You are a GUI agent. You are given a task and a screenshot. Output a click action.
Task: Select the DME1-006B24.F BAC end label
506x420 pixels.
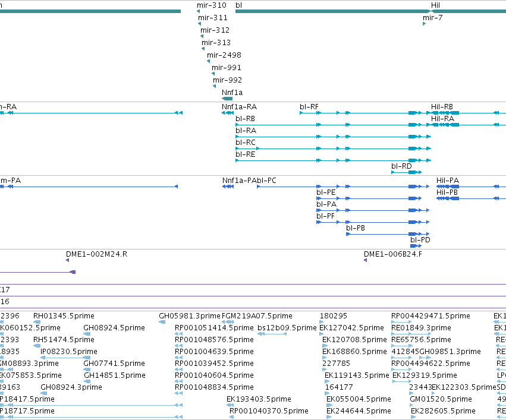coord(393,254)
